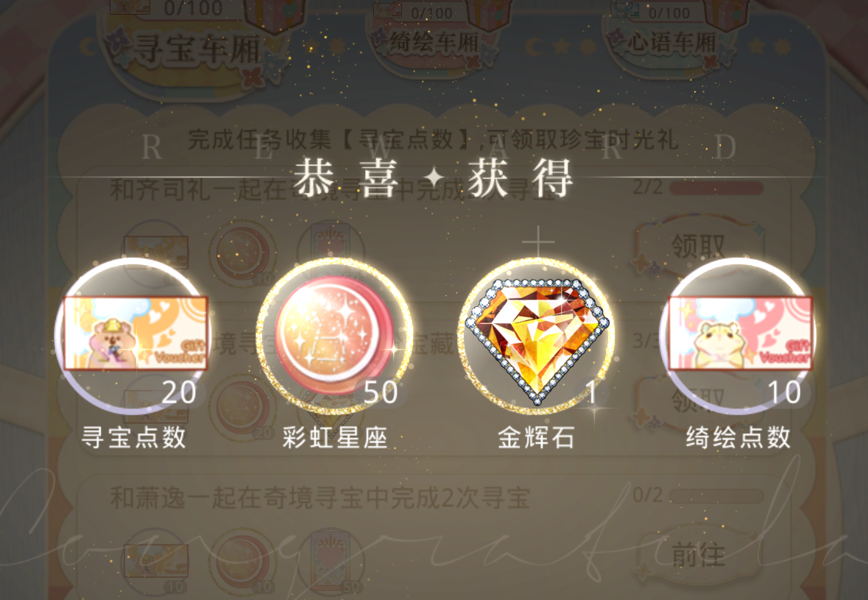This screenshot has width=868, height=600.
Task: Click the 领取 button for 齐司礼 task
Action: [x=699, y=247]
